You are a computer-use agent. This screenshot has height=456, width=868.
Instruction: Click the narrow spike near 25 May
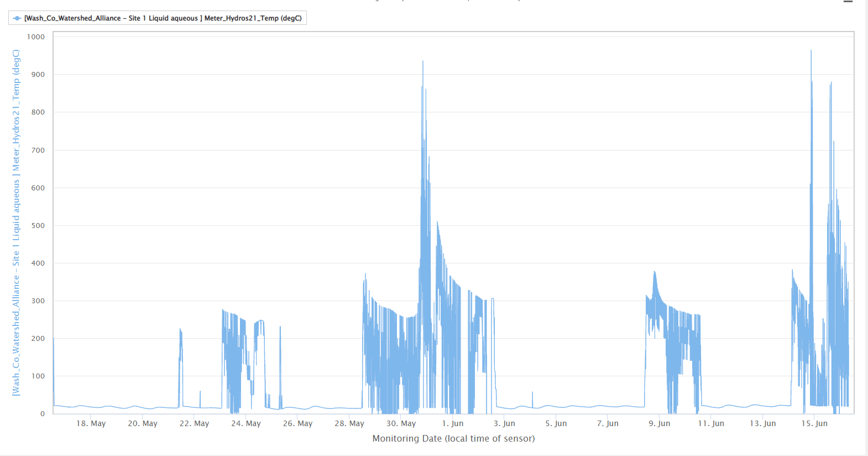pos(280,328)
